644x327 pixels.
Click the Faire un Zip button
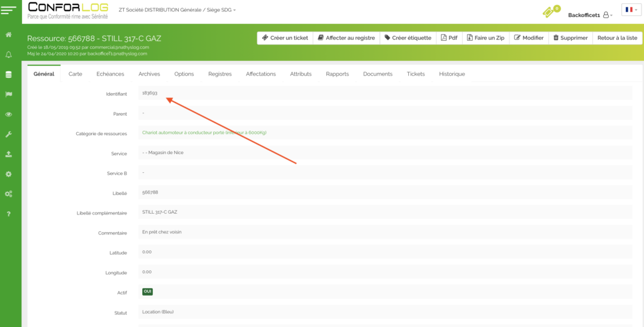click(485, 38)
